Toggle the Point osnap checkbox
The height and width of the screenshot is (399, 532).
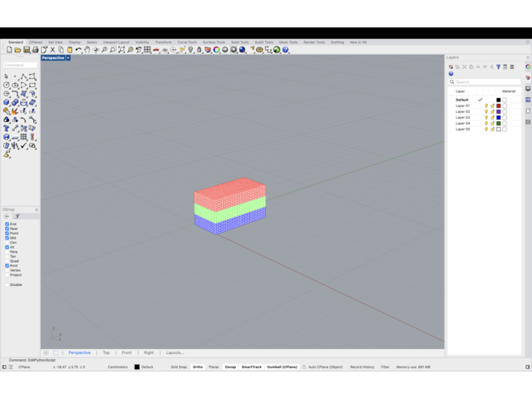pyautogui.click(x=7, y=233)
